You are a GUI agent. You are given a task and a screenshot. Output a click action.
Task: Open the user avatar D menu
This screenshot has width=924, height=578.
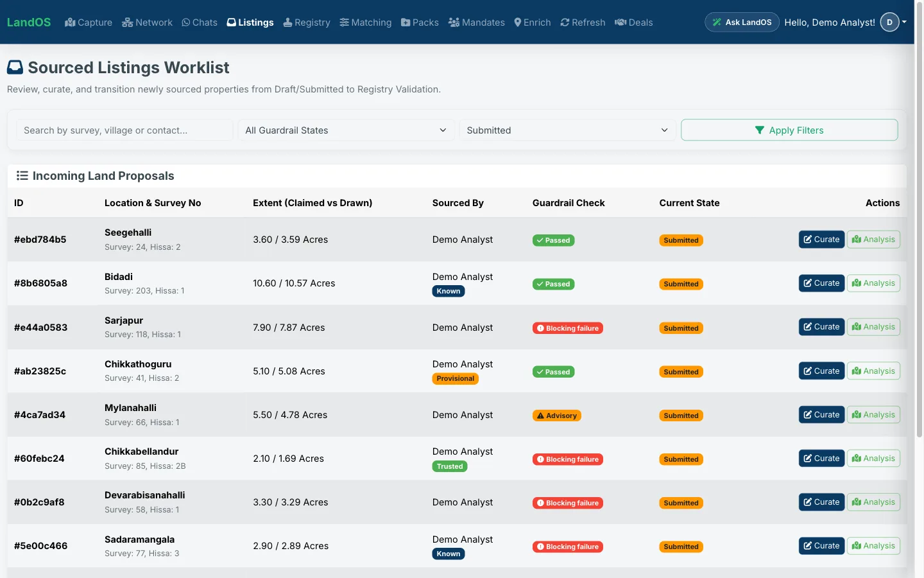[893, 22]
